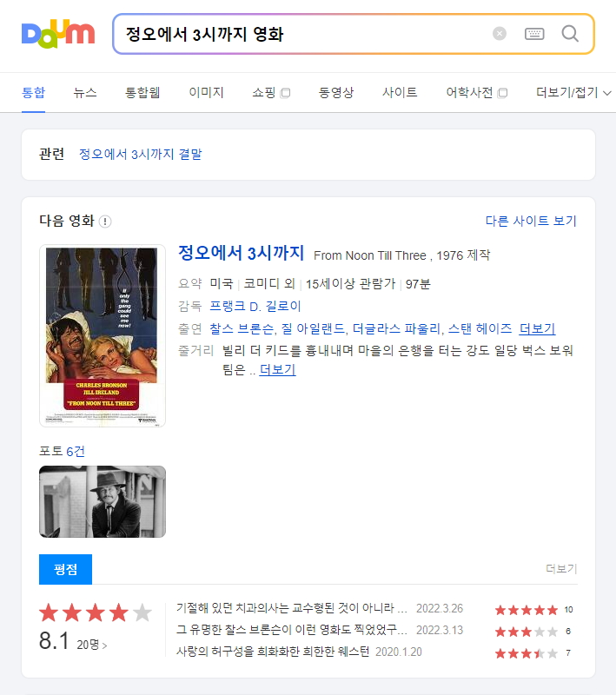The image size is (616, 695).
Task: Click the large five-star rating display
Action: [96, 613]
